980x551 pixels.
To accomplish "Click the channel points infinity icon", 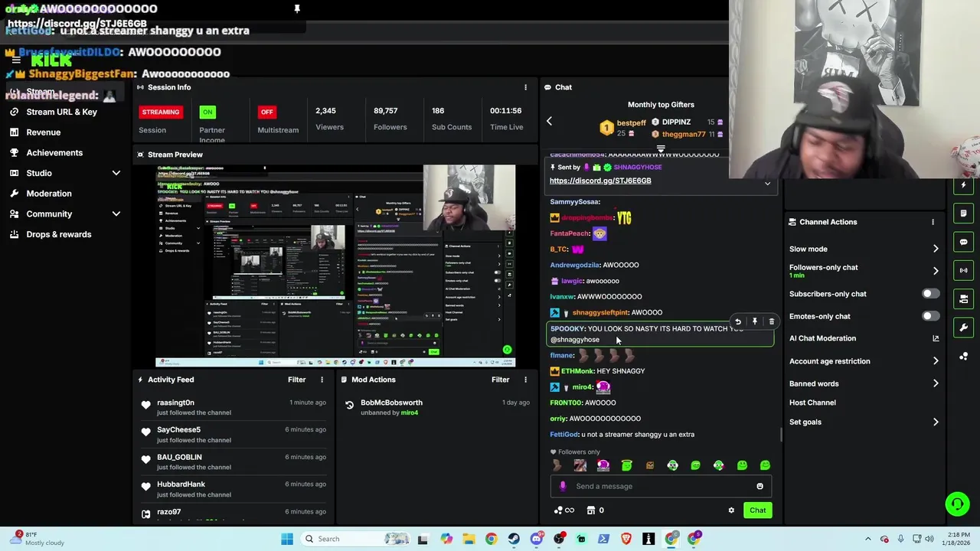I will coord(563,510).
